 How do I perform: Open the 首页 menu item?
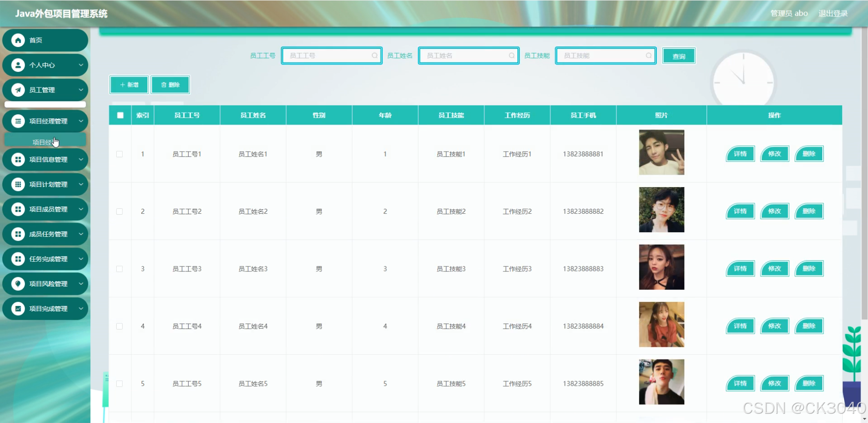pyautogui.click(x=45, y=41)
